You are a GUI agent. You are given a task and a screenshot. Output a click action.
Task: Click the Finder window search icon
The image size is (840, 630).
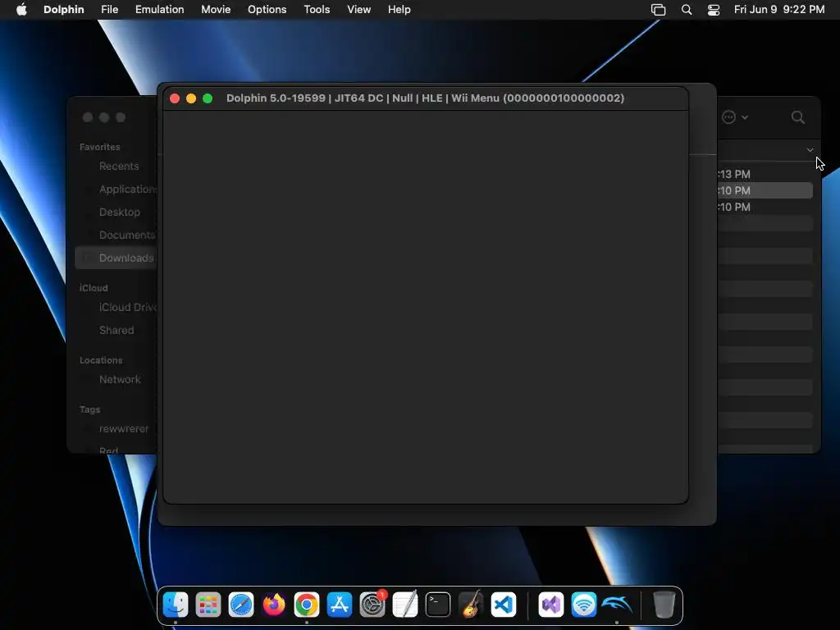pyautogui.click(x=797, y=117)
